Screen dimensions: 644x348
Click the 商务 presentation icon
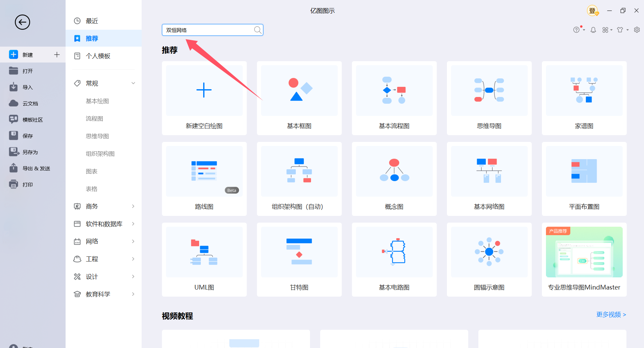point(77,206)
